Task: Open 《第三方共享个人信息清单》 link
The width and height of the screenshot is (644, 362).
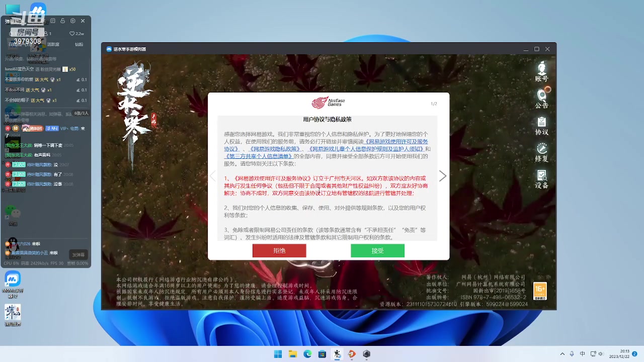Action: pyautogui.click(x=259, y=156)
